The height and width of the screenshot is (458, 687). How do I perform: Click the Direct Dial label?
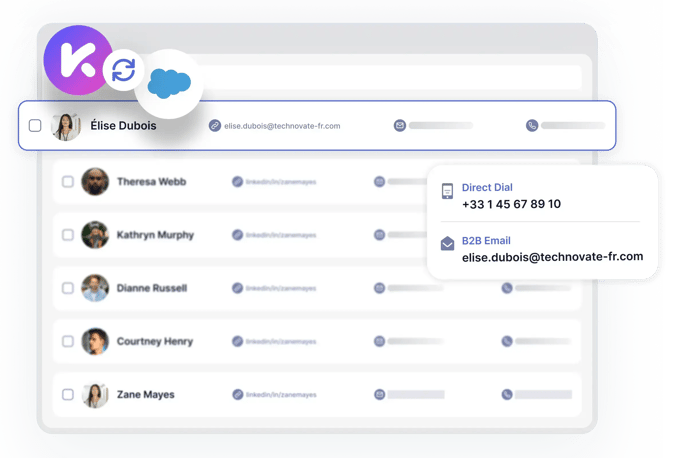487,188
